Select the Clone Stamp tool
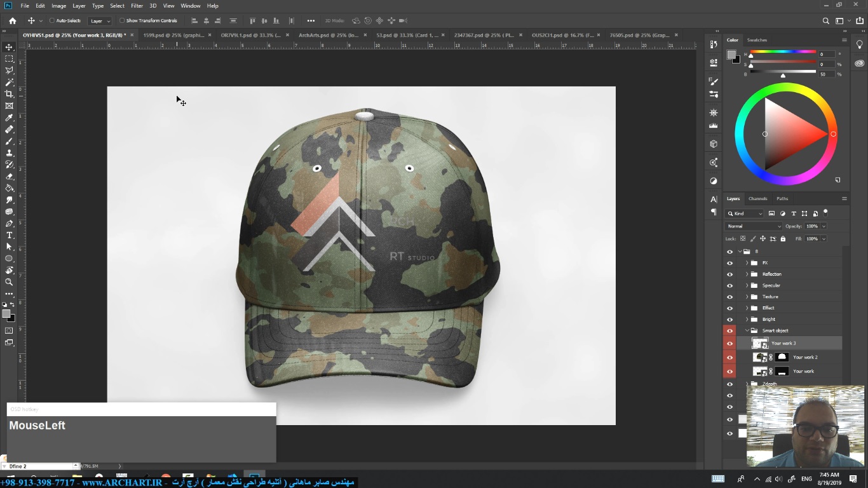The height and width of the screenshot is (488, 868). click(9, 152)
